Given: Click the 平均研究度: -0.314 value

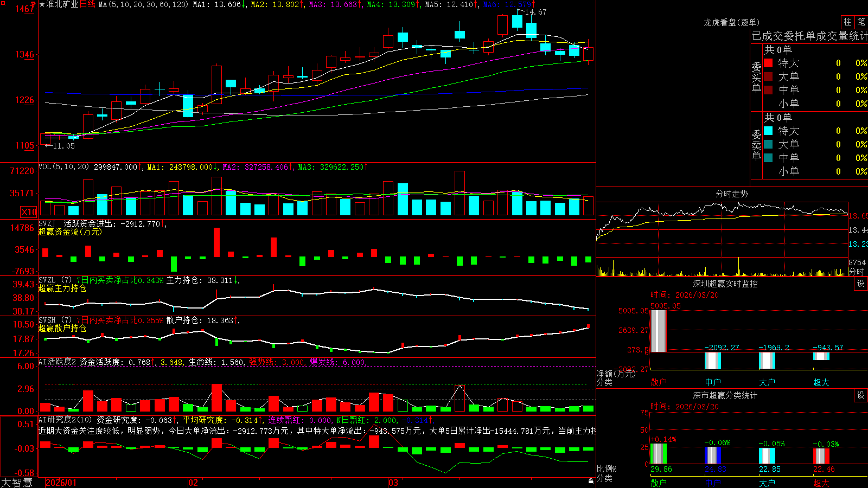Looking at the screenshot, I should 220,420.
